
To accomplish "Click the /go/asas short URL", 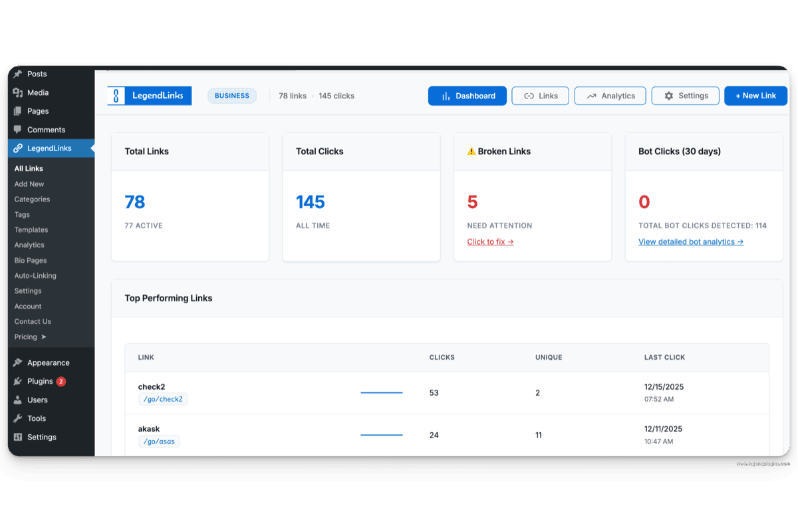I will pyautogui.click(x=159, y=442).
